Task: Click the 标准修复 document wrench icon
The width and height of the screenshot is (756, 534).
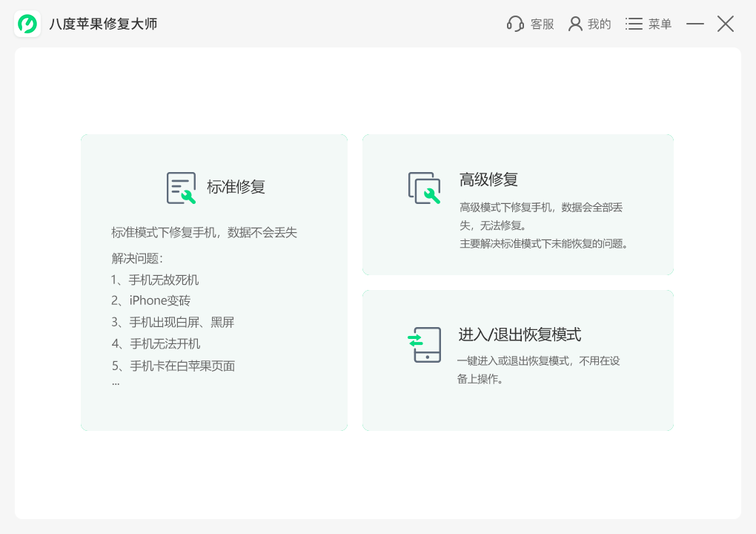Action: 182,188
